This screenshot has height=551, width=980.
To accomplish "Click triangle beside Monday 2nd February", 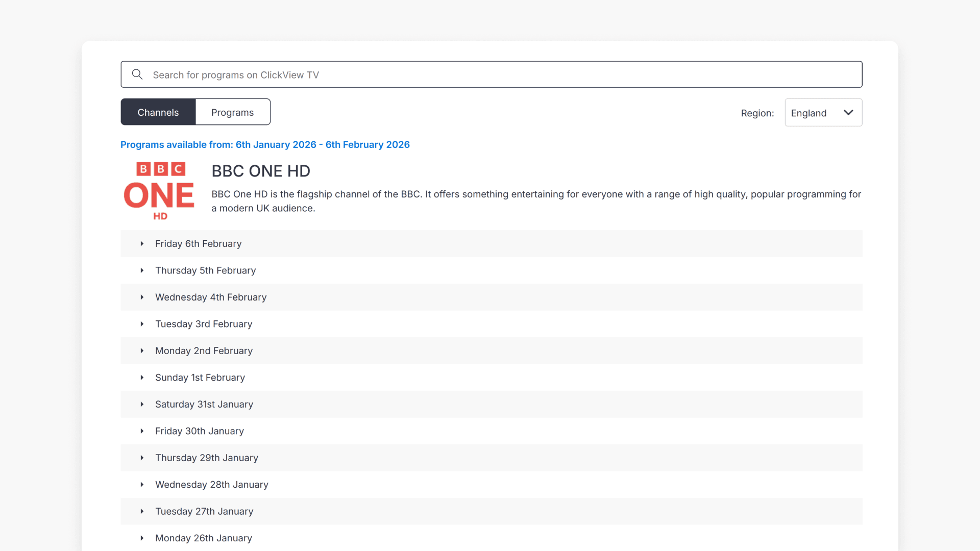I will tap(142, 351).
